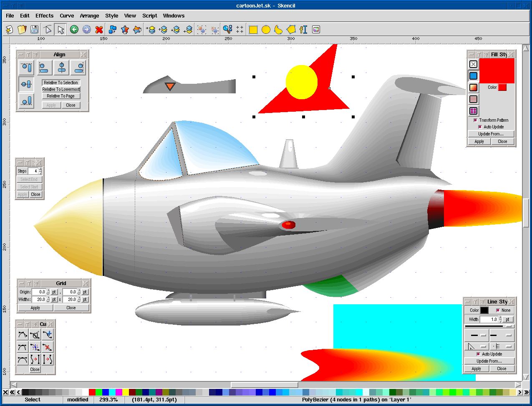The height and width of the screenshot is (406, 532).
Task: Enable Transform Pattern in Fill Style panel
Action: (474, 120)
